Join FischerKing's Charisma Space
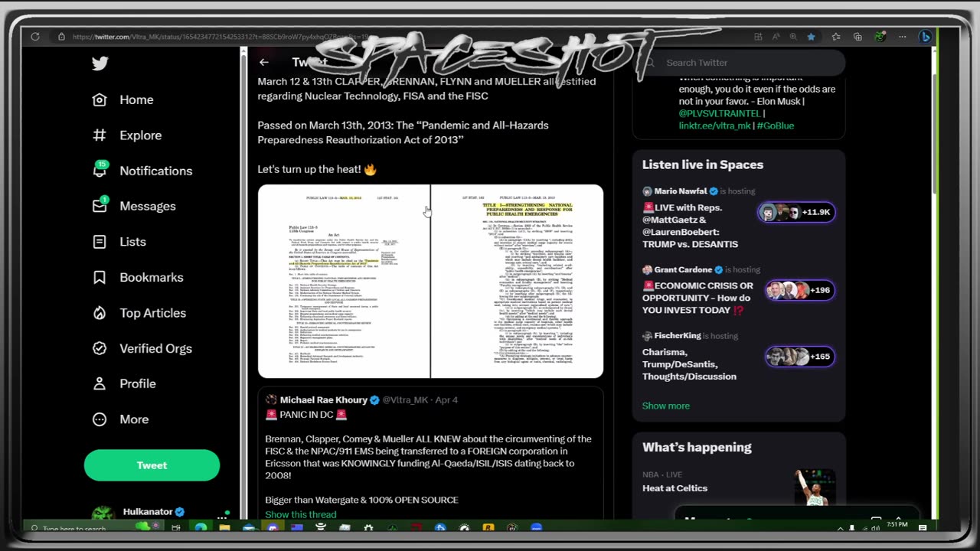This screenshot has height=551, width=980. coord(689,364)
